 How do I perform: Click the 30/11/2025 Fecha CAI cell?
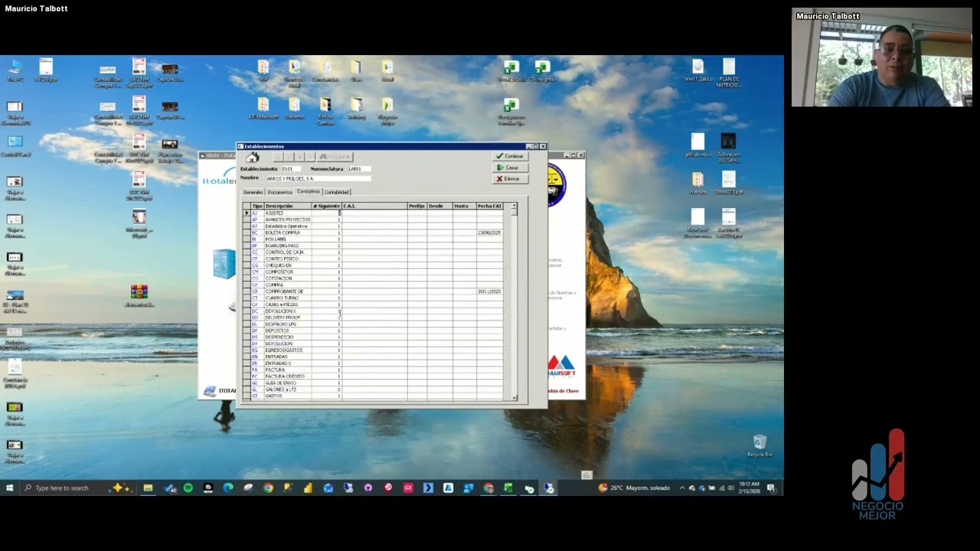[x=489, y=292]
